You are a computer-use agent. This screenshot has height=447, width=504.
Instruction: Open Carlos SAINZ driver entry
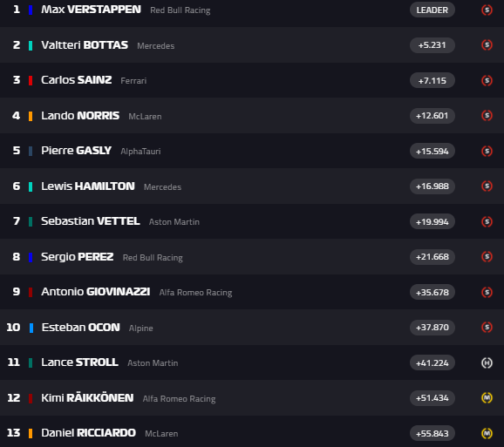point(77,80)
